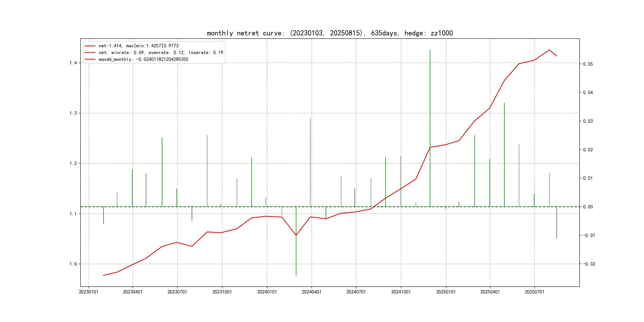Click the 20250701 x-axis tick label
644x322 pixels.
534,292
